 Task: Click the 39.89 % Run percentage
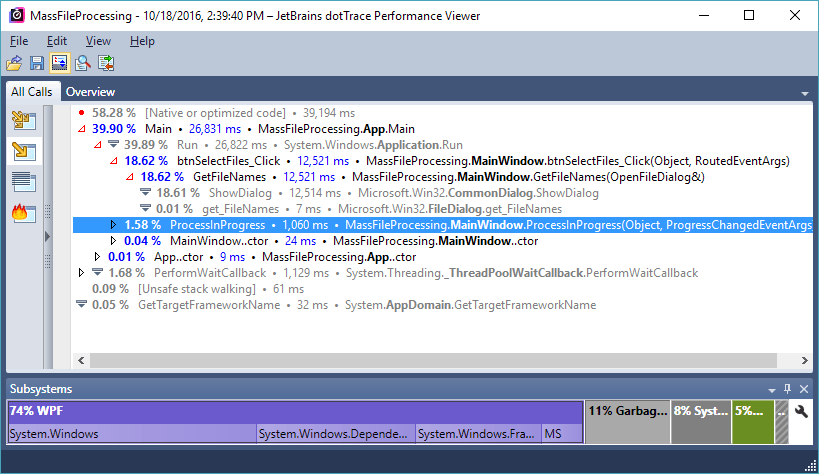pos(146,145)
